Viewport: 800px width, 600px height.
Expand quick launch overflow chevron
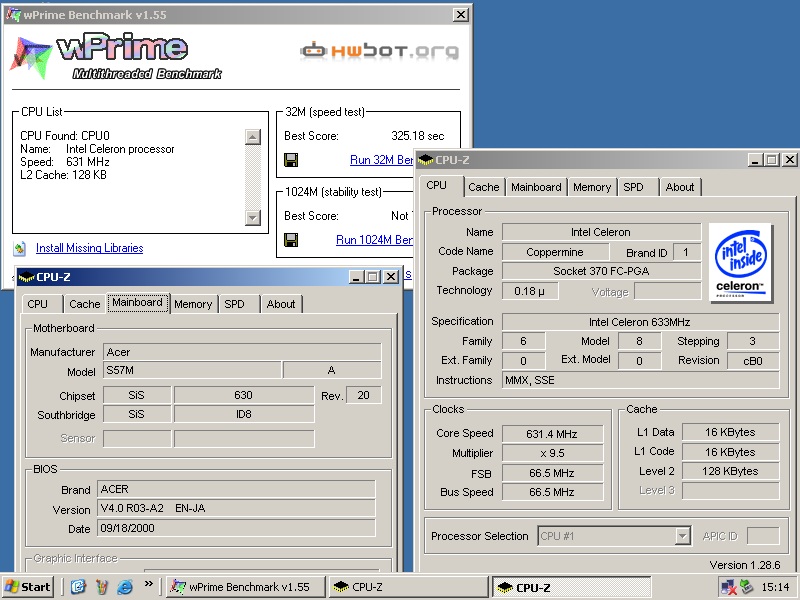[148, 584]
